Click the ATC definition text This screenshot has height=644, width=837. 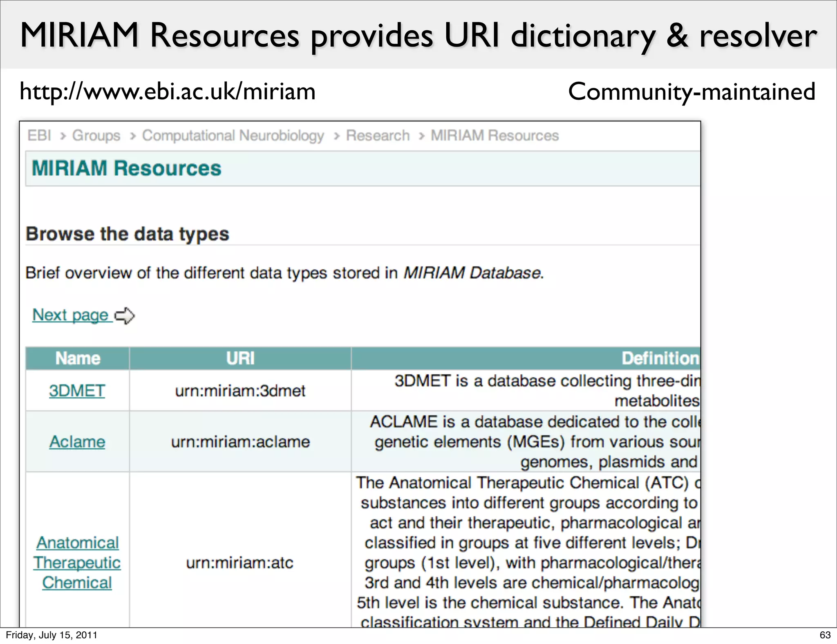click(x=528, y=551)
